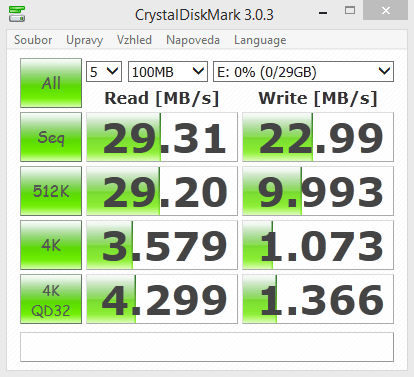Maximize the CrystalDiskMark window
The height and width of the screenshot is (377, 414).
tap(350, 11)
